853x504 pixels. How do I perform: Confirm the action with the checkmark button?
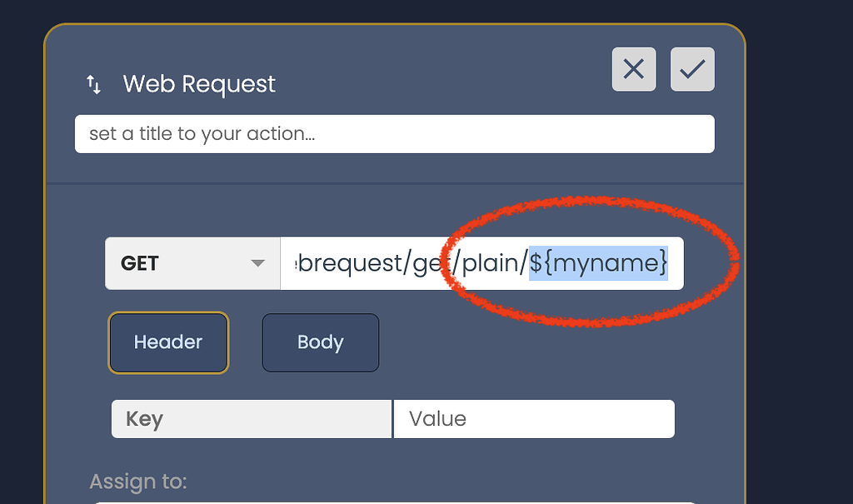[x=692, y=69]
